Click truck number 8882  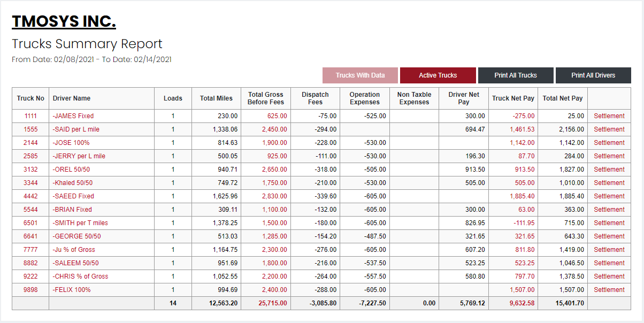[30, 263]
